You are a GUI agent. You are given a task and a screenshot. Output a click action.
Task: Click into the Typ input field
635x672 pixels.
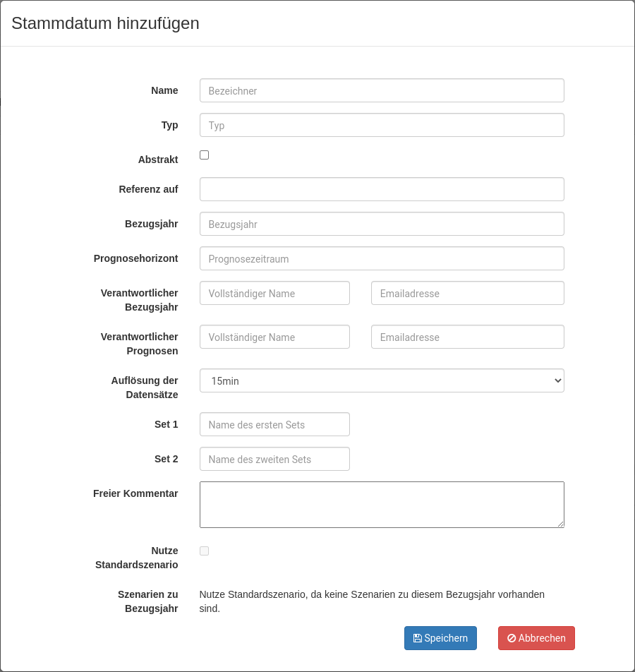pyautogui.click(x=382, y=125)
